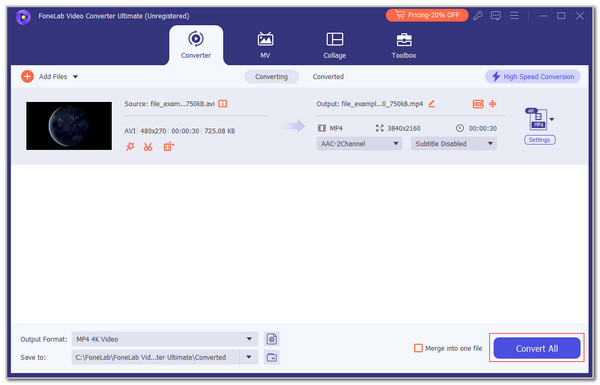This screenshot has width=600, height=385.
Task: Open the enhance video wand icon
Action: 130,147
